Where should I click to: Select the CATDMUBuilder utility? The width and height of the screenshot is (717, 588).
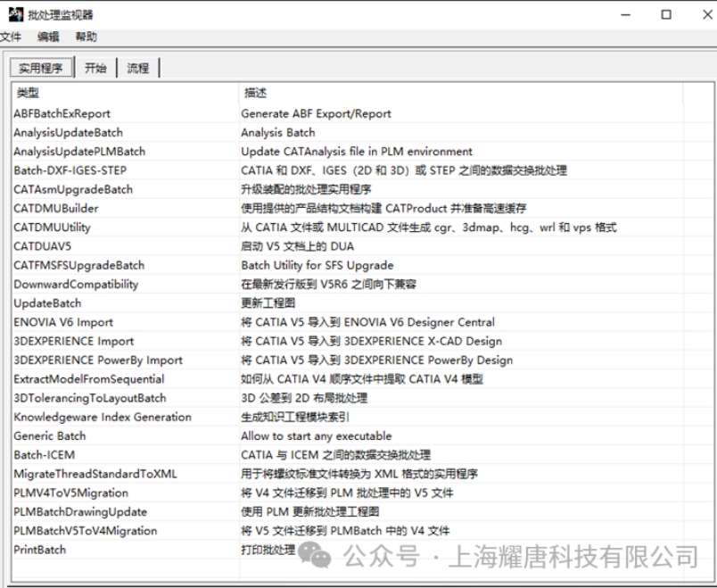point(56,209)
